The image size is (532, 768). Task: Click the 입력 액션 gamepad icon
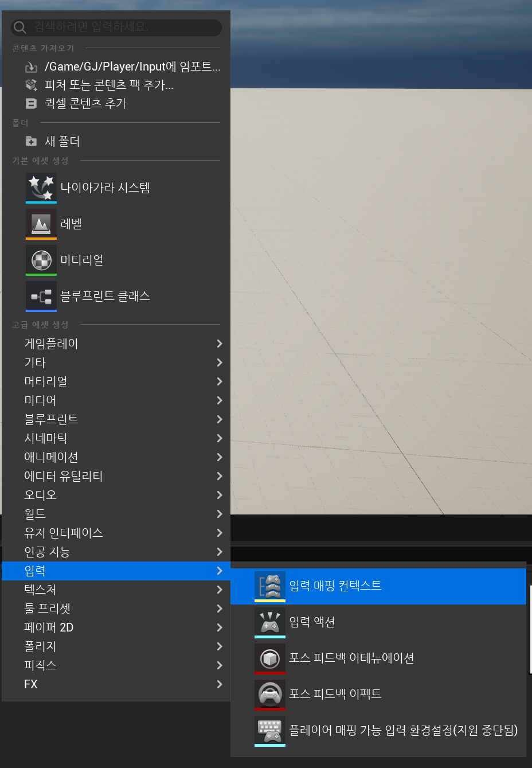coord(270,622)
